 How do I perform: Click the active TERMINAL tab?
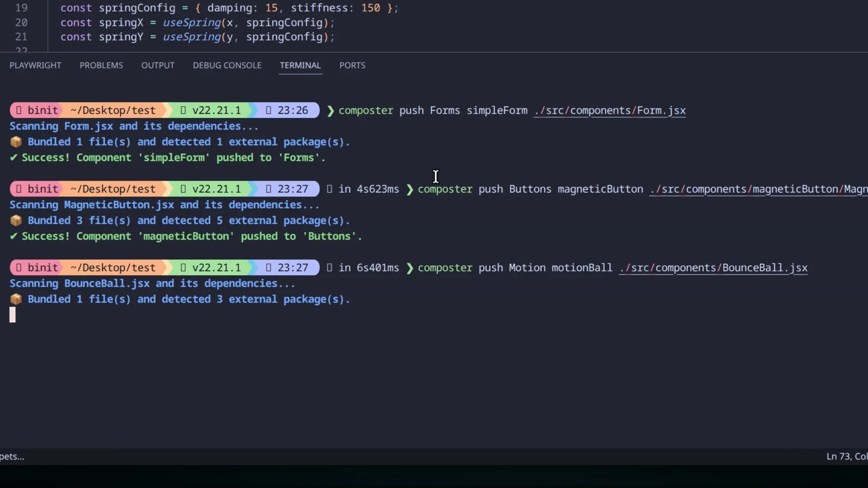pyautogui.click(x=300, y=65)
